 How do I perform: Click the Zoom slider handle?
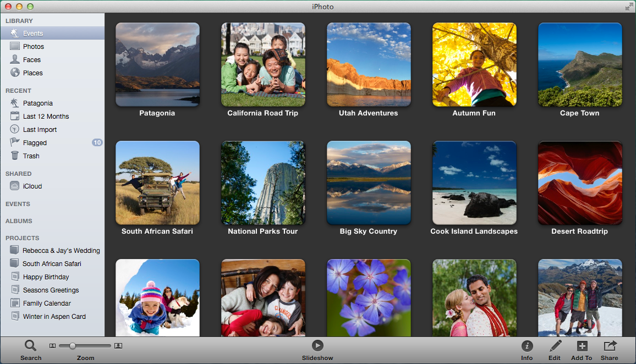point(72,346)
